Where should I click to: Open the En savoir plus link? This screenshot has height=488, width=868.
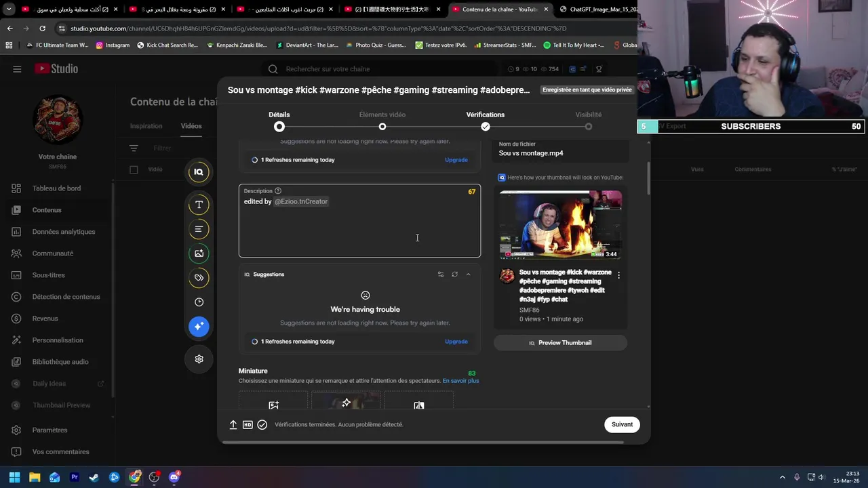[461, 381]
